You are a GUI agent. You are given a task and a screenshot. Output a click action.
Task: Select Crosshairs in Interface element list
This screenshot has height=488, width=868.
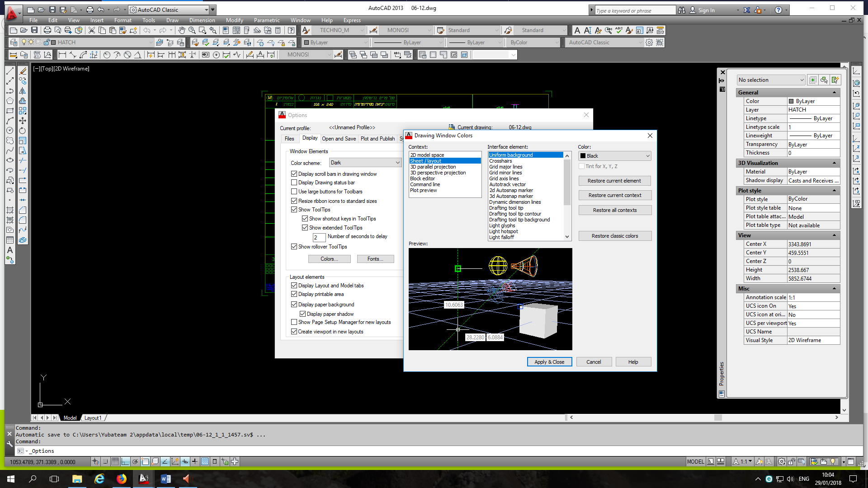tap(500, 161)
